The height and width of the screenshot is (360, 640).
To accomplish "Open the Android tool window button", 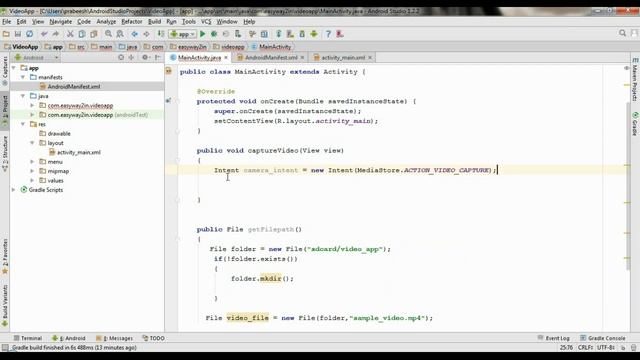I will coord(69,338).
